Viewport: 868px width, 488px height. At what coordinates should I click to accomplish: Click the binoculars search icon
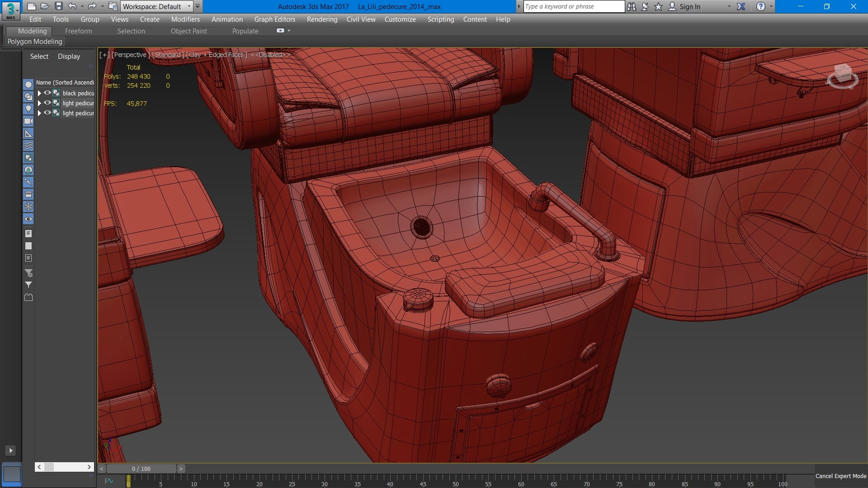[632, 6]
